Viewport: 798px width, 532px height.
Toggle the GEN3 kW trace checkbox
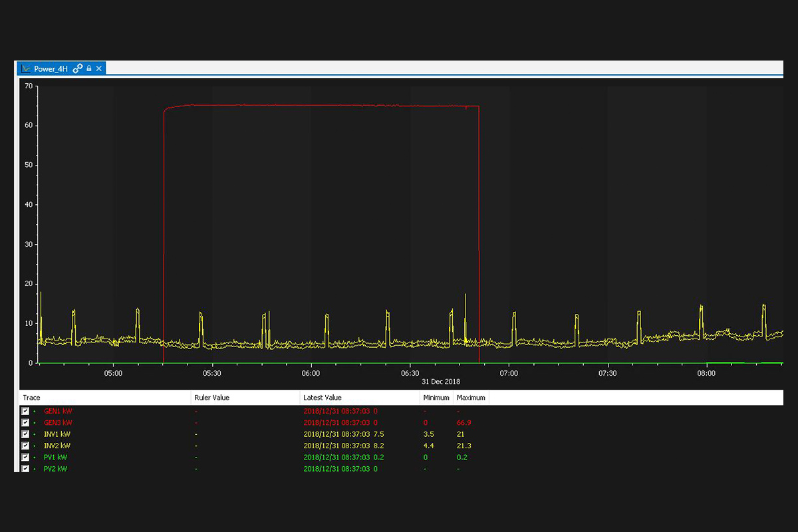tap(25, 423)
